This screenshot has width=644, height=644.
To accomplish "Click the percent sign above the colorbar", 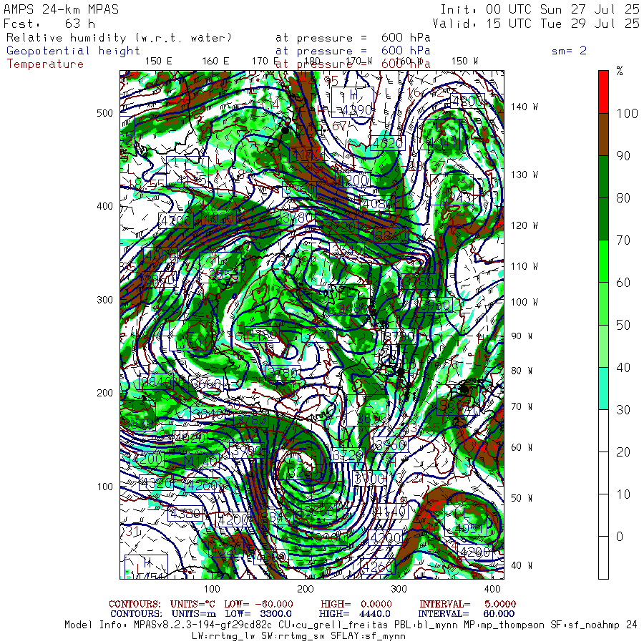I will (x=620, y=71).
